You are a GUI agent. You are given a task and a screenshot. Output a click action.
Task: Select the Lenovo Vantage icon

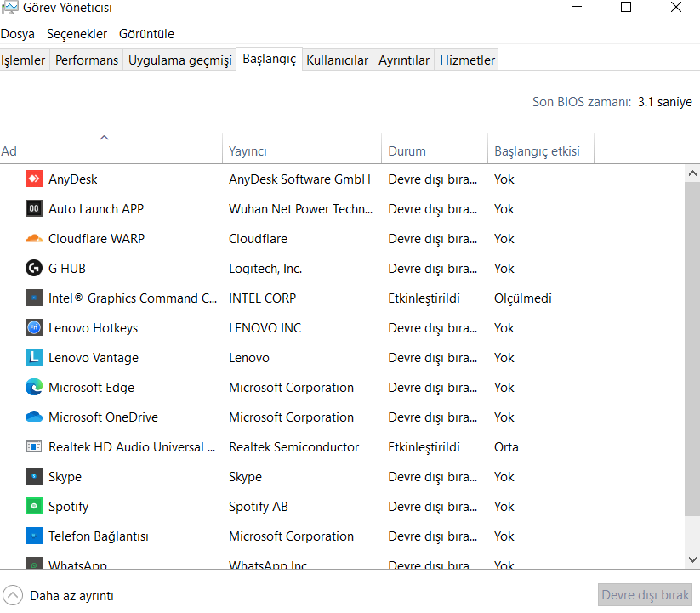pyautogui.click(x=34, y=358)
